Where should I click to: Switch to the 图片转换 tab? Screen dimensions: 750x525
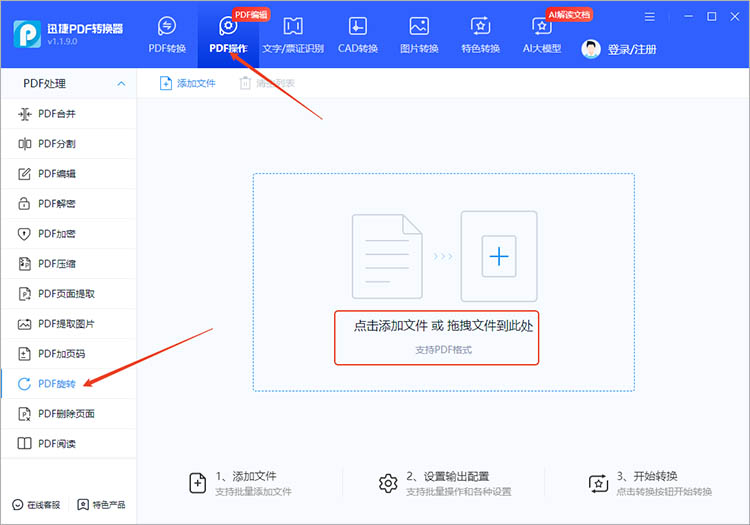point(419,34)
